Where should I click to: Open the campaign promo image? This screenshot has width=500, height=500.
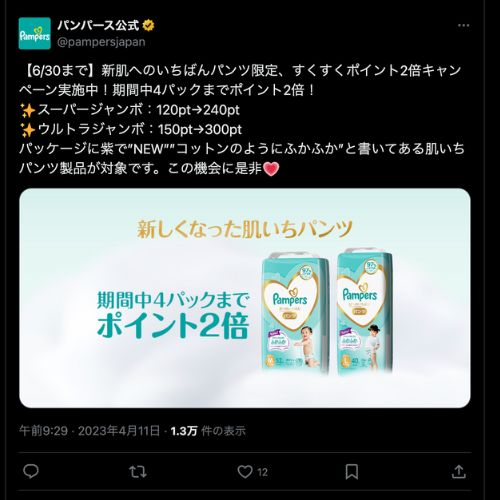pos(245,298)
